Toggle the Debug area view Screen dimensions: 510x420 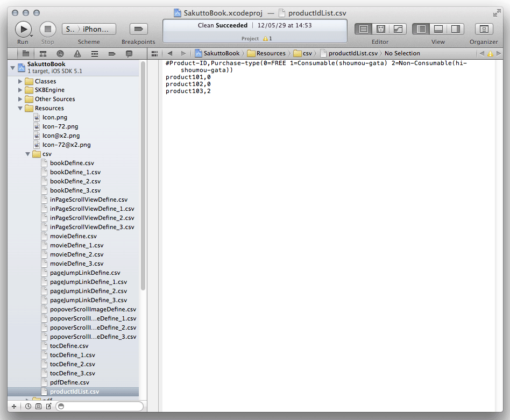pos(438,29)
